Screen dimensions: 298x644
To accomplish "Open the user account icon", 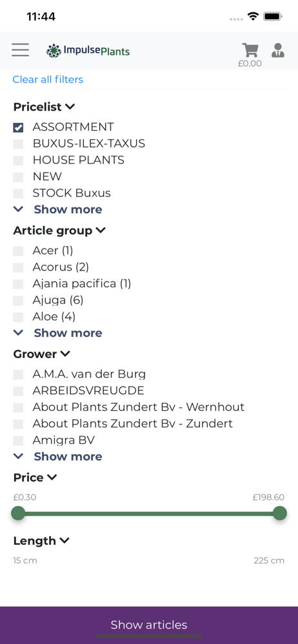I will coord(278,50).
